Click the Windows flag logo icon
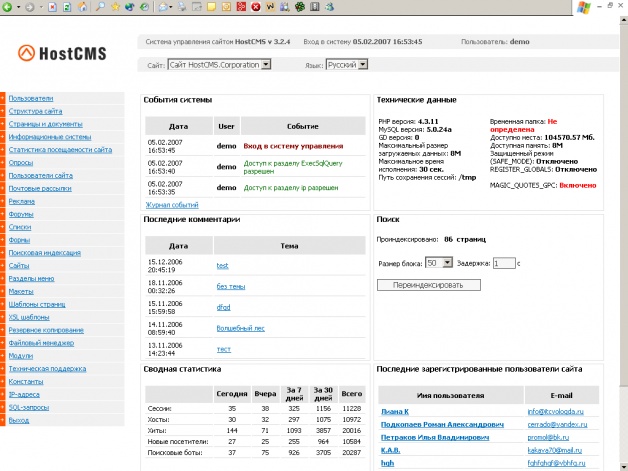The height and width of the screenshot is (471, 628). [x=610, y=8]
